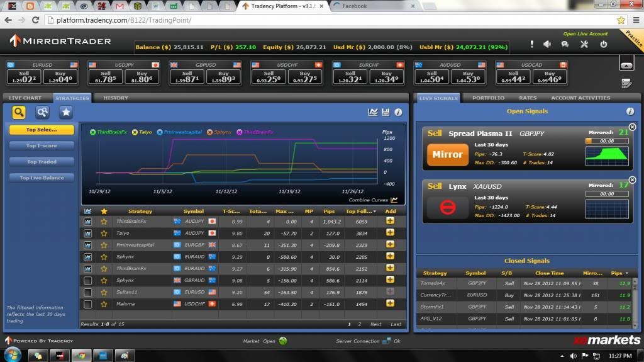Image resolution: width=644 pixels, height=362 pixels.
Task: Jump to Last results page
Action: tap(396, 324)
